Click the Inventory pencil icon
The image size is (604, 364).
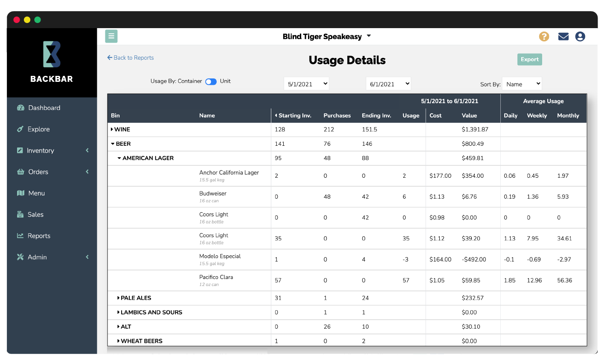20,150
